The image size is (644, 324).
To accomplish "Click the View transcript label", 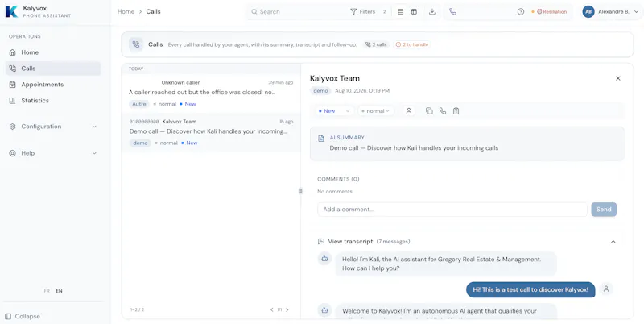I will coord(350,241).
